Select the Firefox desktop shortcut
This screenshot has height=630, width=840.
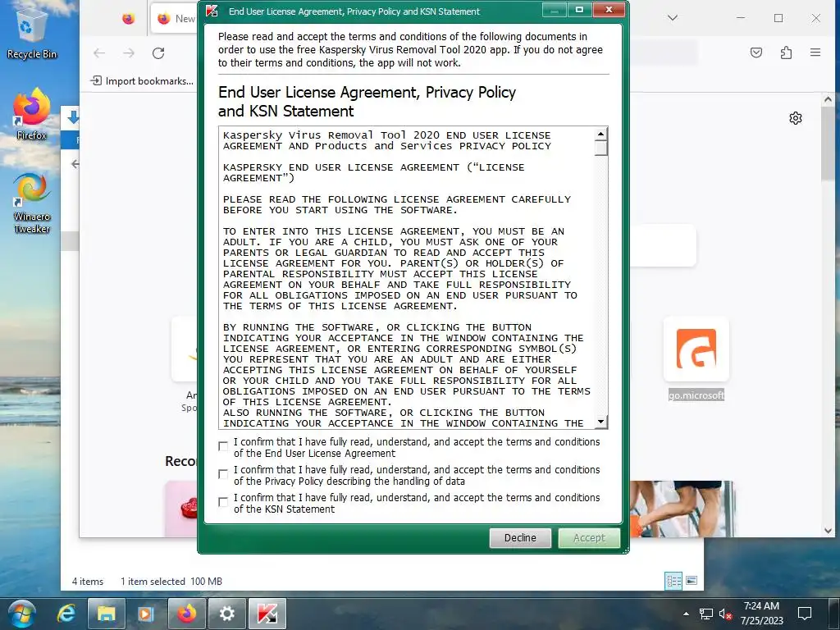[x=31, y=114]
